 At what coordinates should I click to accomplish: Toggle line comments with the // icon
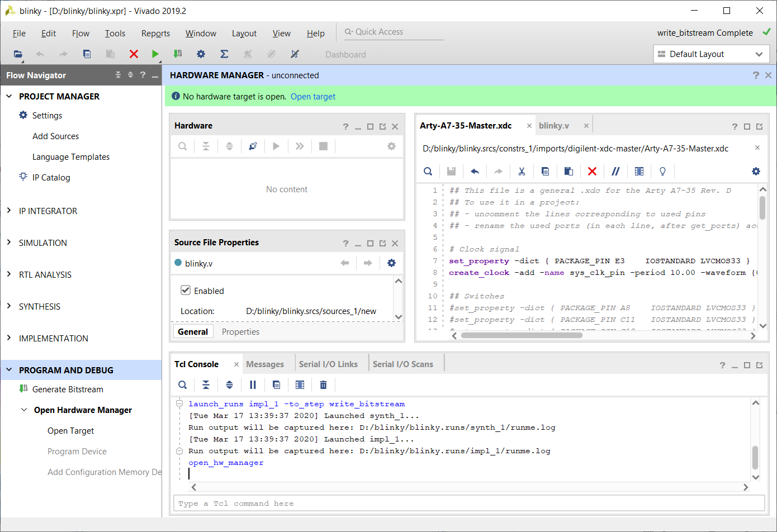pyautogui.click(x=615, y=172)
